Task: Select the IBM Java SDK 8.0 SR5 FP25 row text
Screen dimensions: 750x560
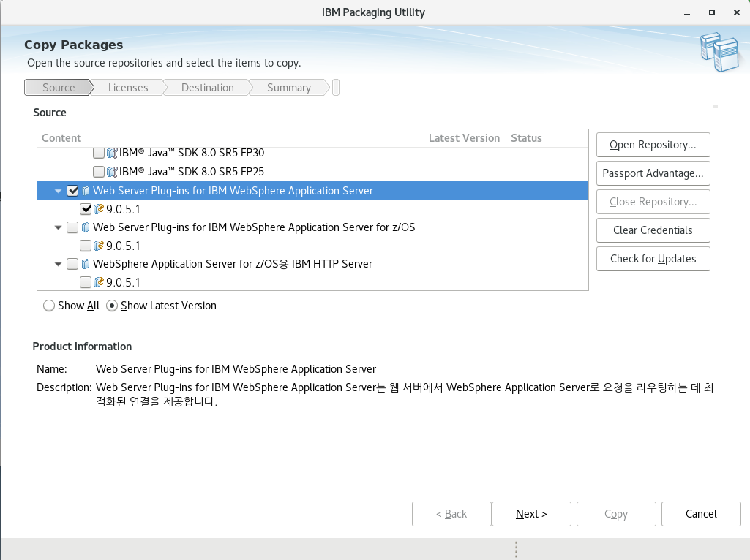Action: [191, 172]
